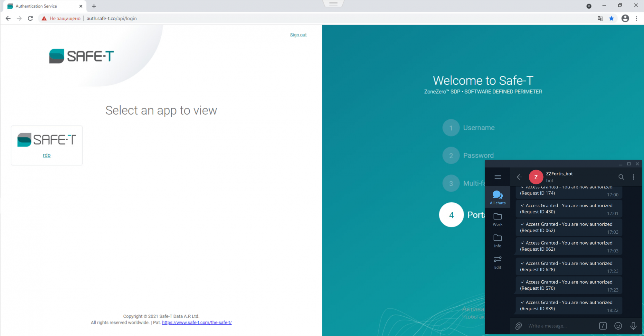
Task: Click the message with Request ID 174
Action: [569, 192]
